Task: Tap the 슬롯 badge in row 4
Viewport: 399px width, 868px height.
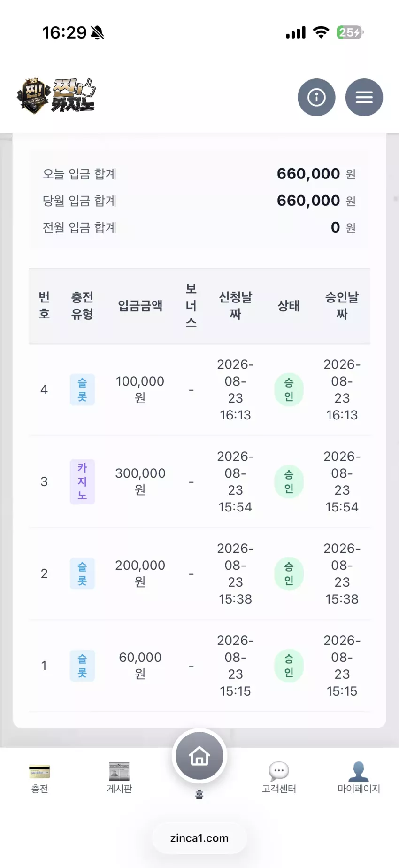Action: [x=82, y=390]
